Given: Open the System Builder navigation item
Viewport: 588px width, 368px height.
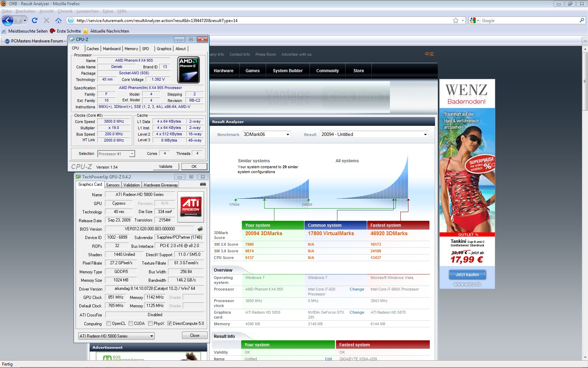Looking at the screenshot, I should tap(288, 71).
